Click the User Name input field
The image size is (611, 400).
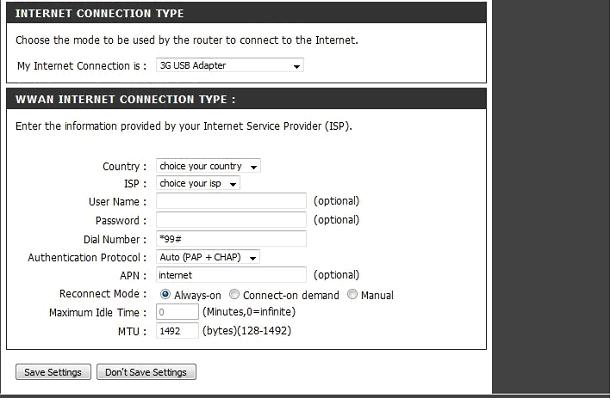[231, 202]
